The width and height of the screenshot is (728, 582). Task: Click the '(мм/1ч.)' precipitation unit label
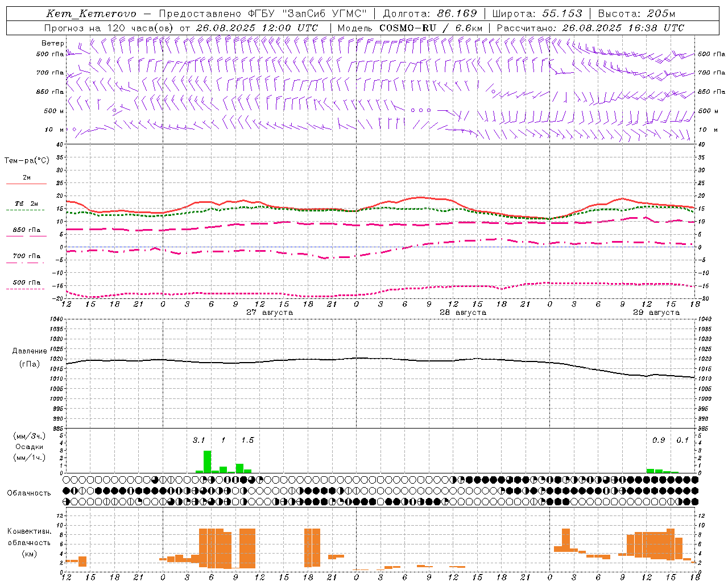point(29,458)
